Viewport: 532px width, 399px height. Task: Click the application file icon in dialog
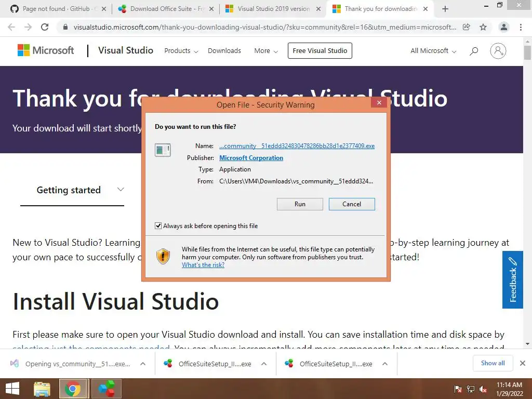tap(163, 150)
